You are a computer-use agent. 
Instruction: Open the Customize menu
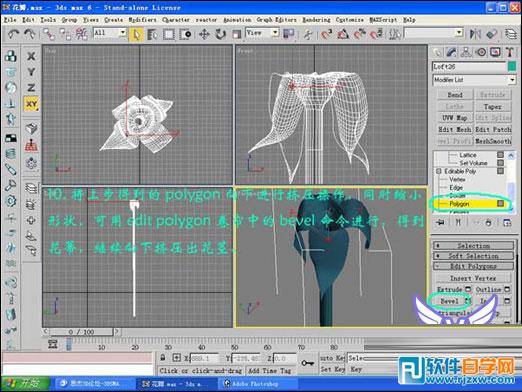350,20
